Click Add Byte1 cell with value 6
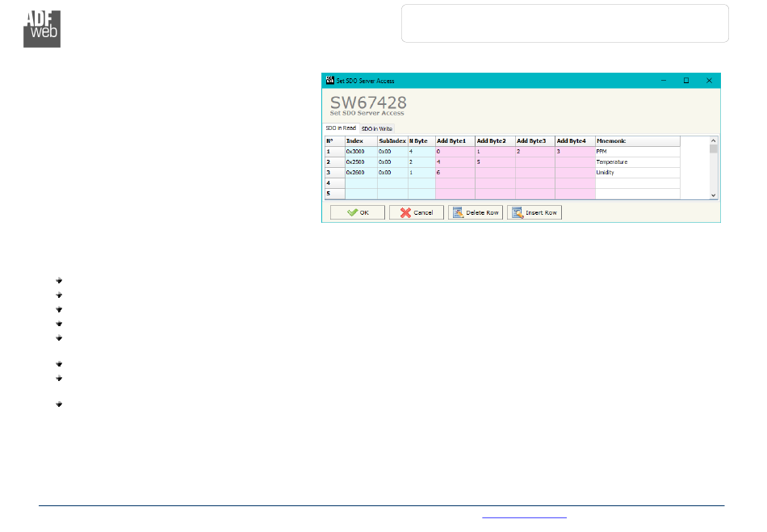Viewport: 767px width, 532px height. (455, 173)
